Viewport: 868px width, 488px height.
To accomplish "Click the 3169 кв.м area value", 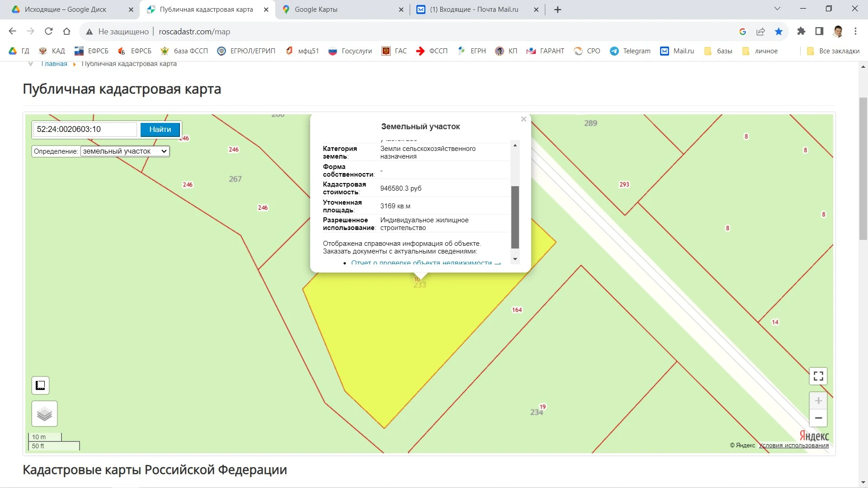I will (x=395, y=206).
